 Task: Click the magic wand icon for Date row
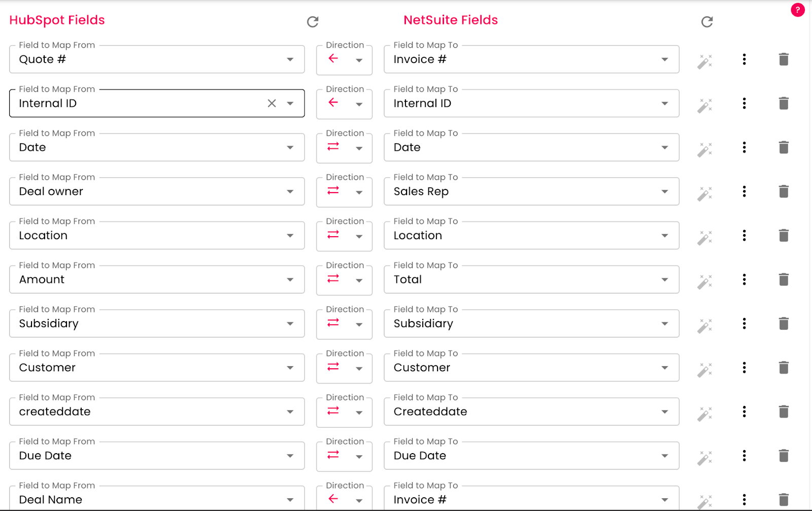[x=704, y=149]
